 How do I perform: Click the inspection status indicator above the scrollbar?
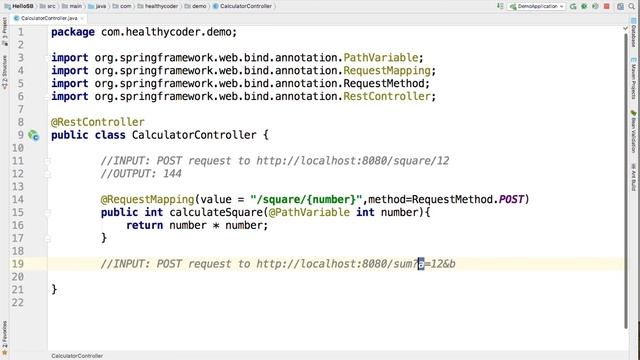coord(625,28)
